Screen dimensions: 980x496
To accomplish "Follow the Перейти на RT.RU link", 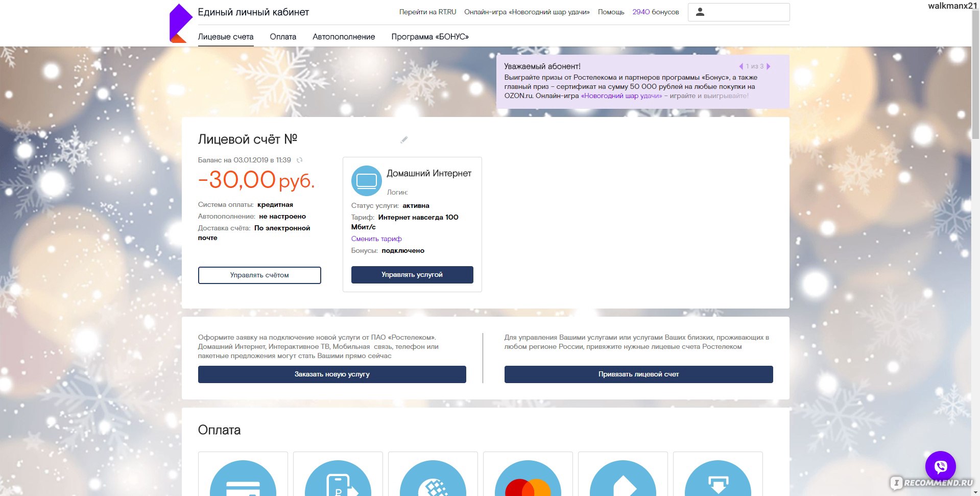I will (427, 12).
